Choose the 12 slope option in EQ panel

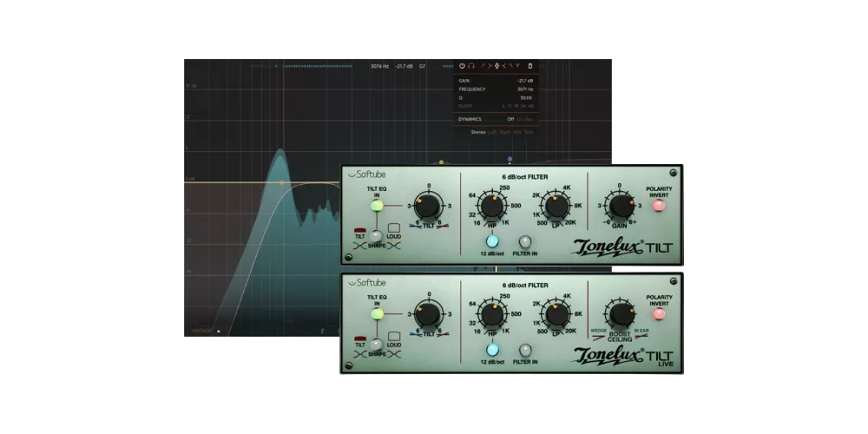coord(510,106)
